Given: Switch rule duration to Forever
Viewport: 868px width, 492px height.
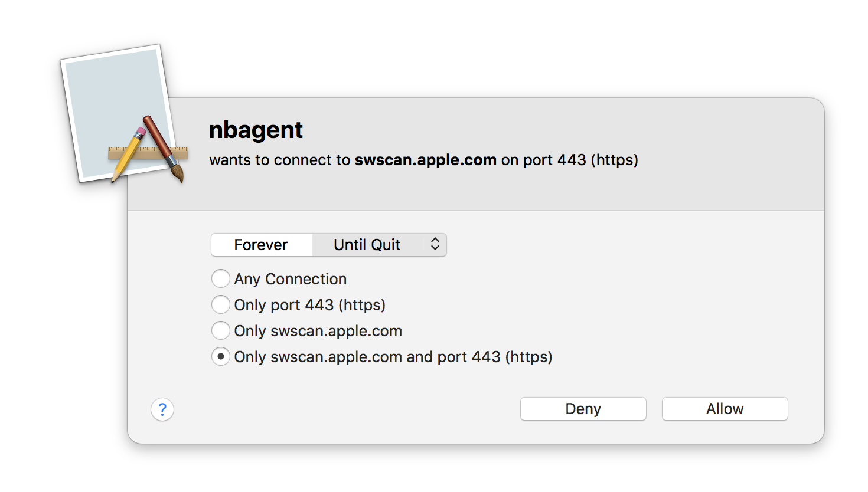Looking at the screenshot, I should click(261, 245).
